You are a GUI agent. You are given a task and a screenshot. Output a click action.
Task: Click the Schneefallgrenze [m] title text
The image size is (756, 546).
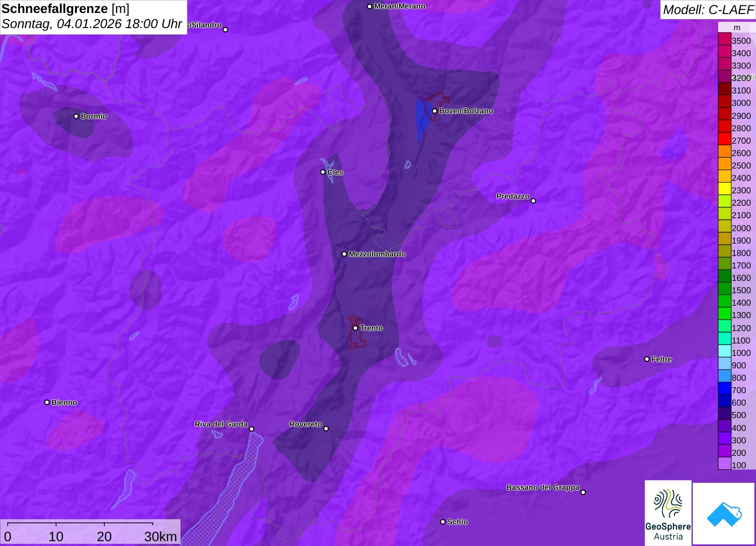tap(65, 9)
